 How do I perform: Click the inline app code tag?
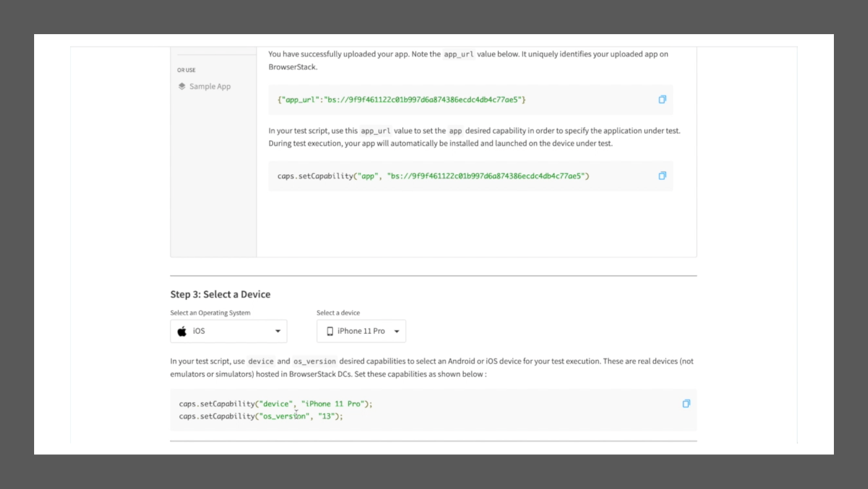(455, 131)
